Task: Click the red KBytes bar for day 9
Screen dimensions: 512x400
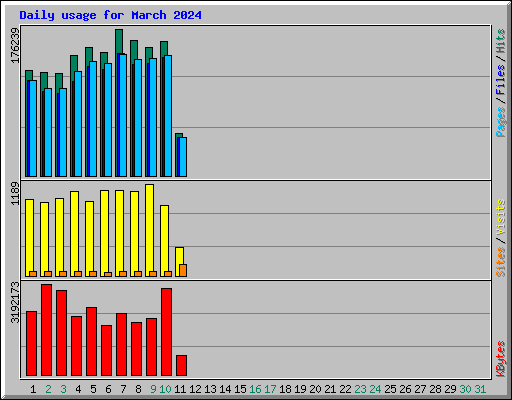Action: click(151, 347)
